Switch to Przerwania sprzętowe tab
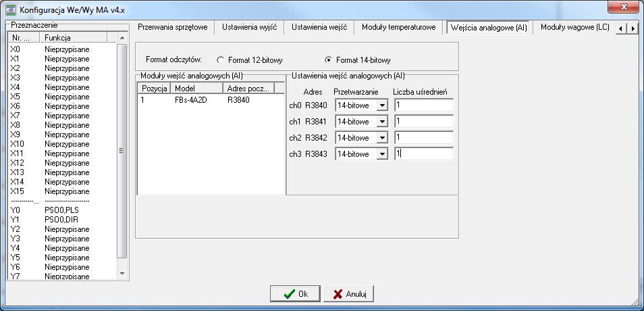The height and width of the screenshot is (311, 644). click(x=173, y=28)
